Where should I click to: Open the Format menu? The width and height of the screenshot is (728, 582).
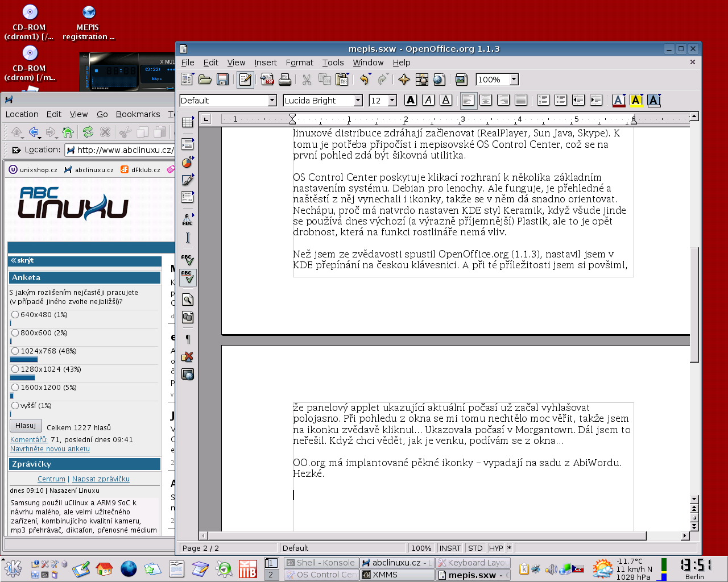pos(300,63)
